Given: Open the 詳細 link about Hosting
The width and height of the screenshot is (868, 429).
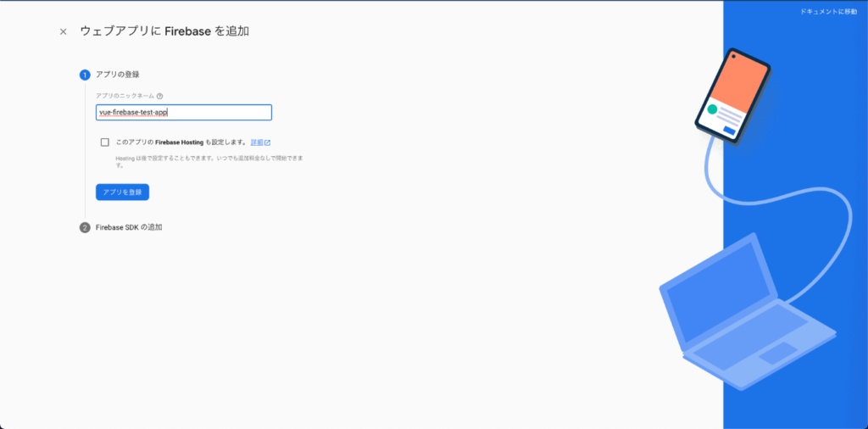Looking at the screenshot, I should [256, 142].
